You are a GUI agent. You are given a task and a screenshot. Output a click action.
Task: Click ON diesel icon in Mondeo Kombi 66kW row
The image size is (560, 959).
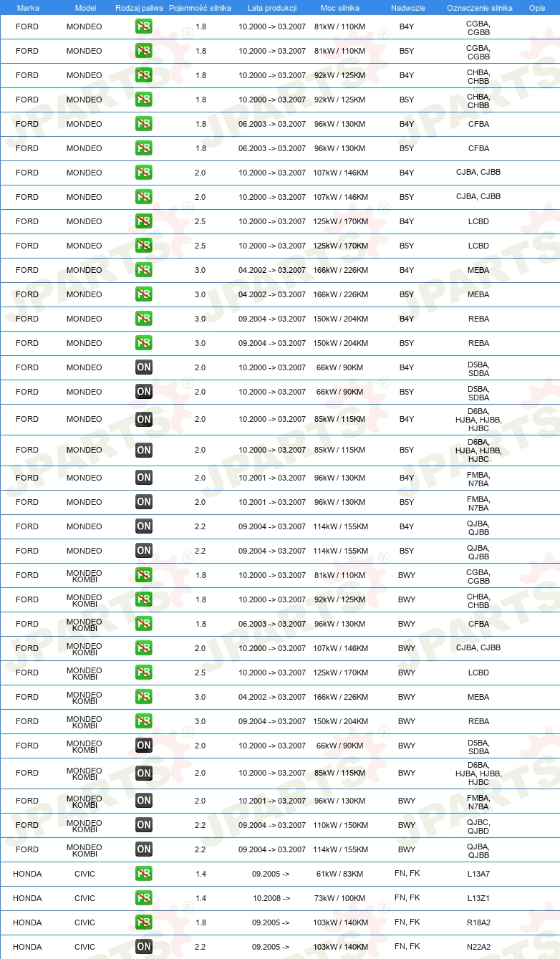click(x=144, y=746)
